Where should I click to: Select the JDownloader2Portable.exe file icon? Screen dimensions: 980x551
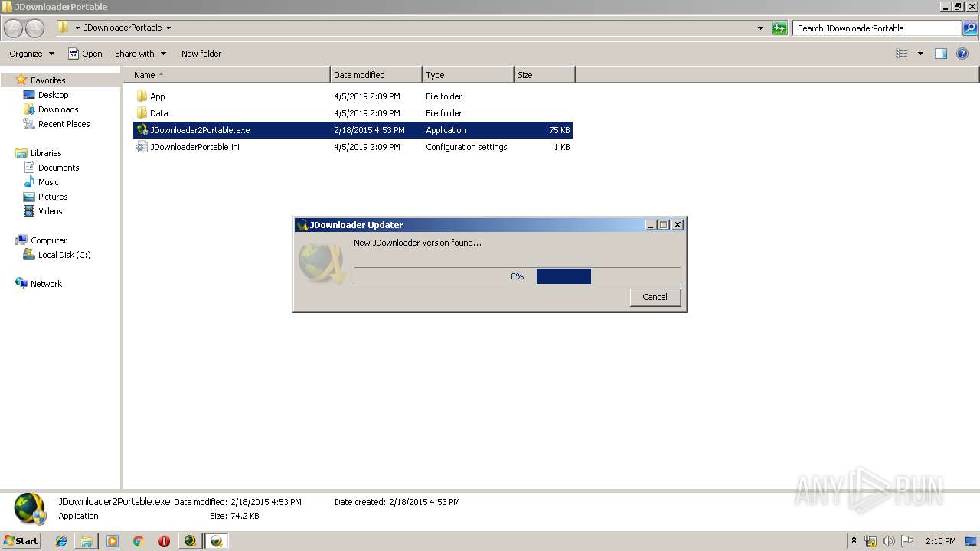pos(142,130)
